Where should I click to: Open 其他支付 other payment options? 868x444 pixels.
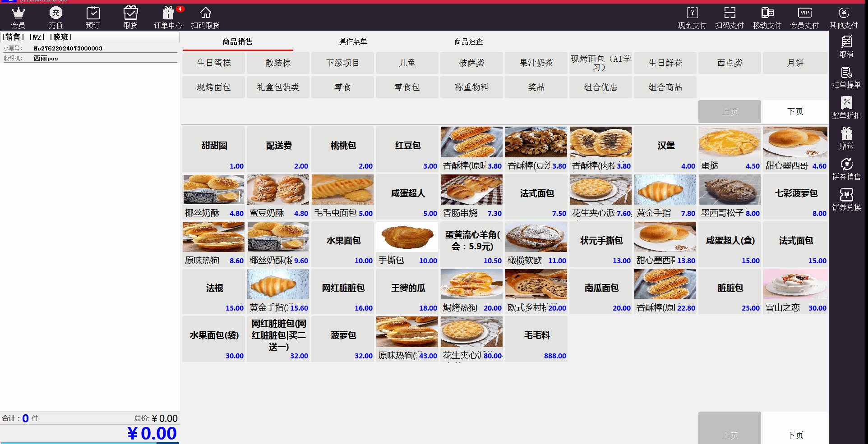[844, 18]
